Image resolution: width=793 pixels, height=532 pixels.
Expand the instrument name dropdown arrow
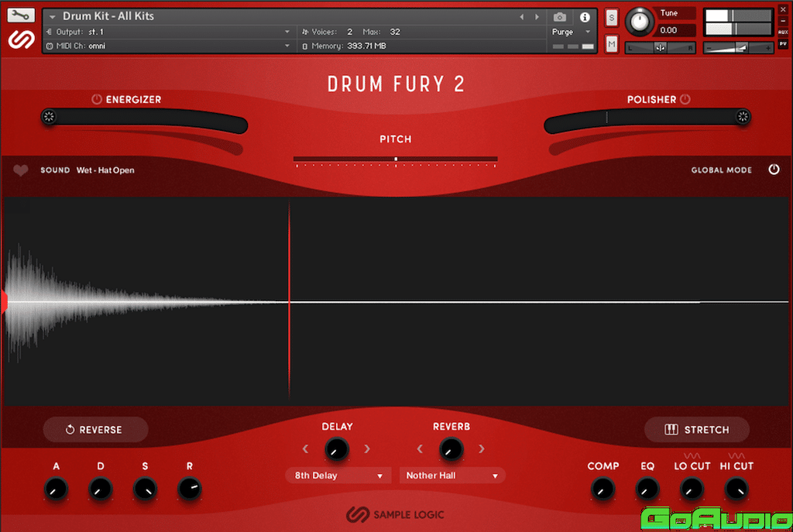point(52,17)
